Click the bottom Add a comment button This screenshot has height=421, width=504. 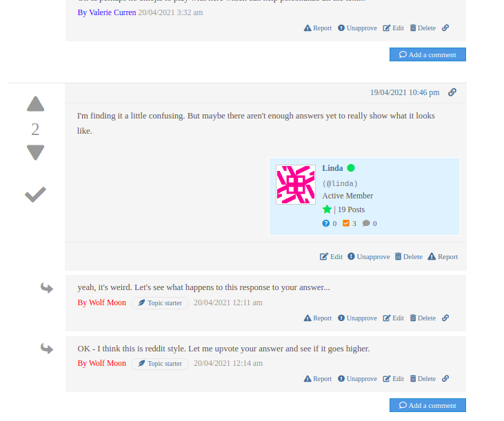pyautogui.click(x=427, y=405)
